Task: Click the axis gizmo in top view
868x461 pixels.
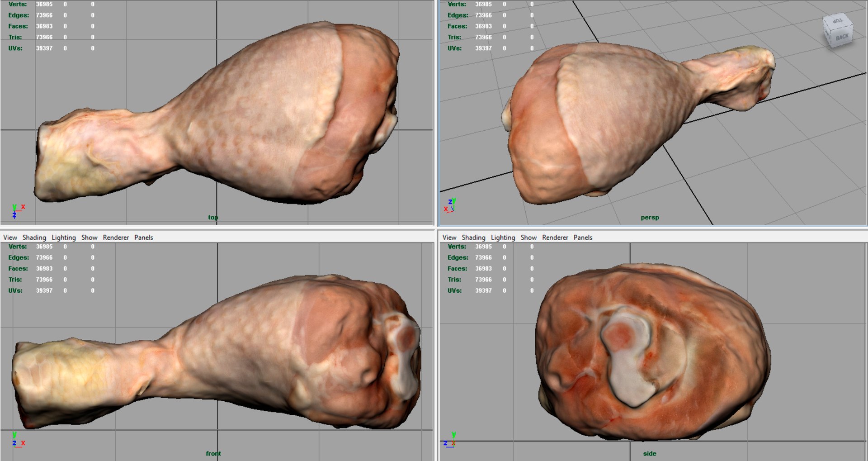Action: 18,211
